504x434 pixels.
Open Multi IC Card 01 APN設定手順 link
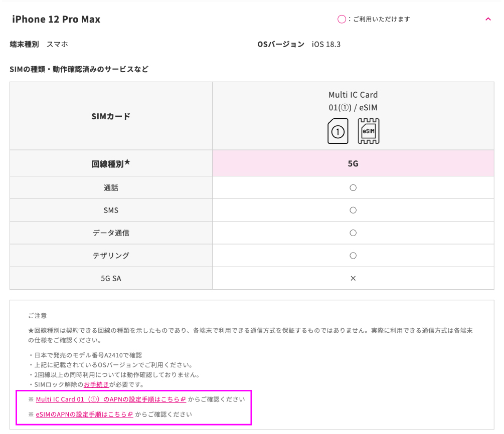110,399
